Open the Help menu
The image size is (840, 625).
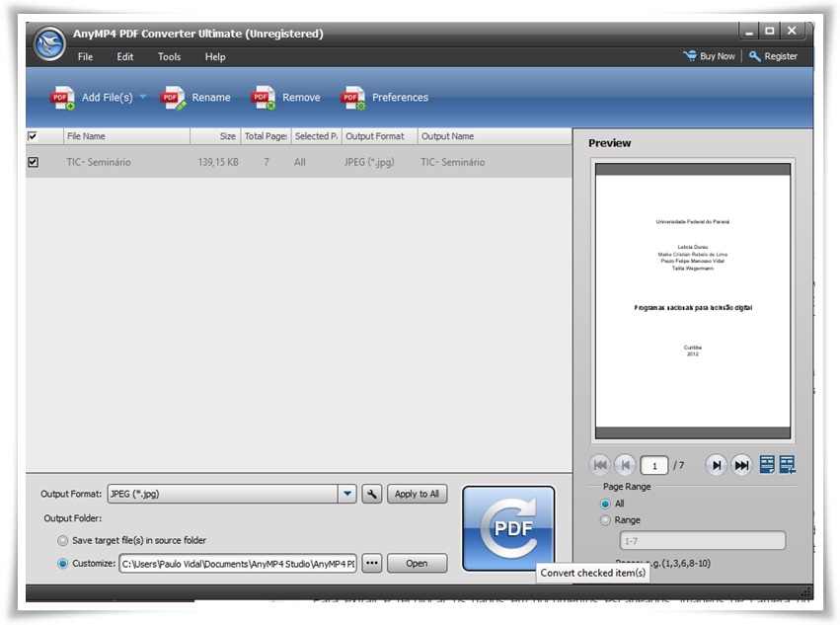[x=215, y=57]
